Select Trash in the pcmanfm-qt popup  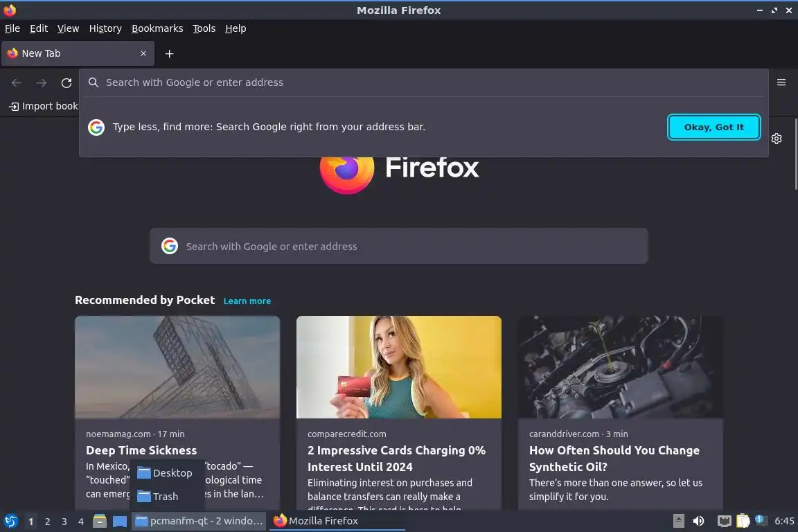(x=167, y=497)
